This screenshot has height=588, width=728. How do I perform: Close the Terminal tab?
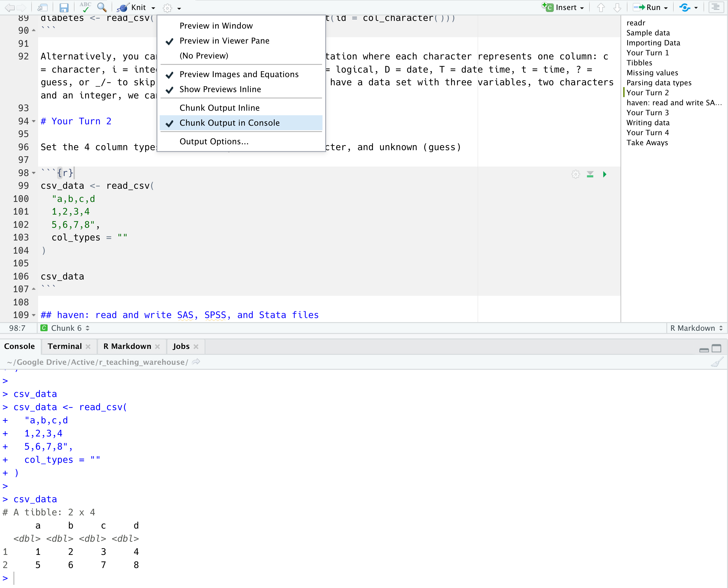88,346
